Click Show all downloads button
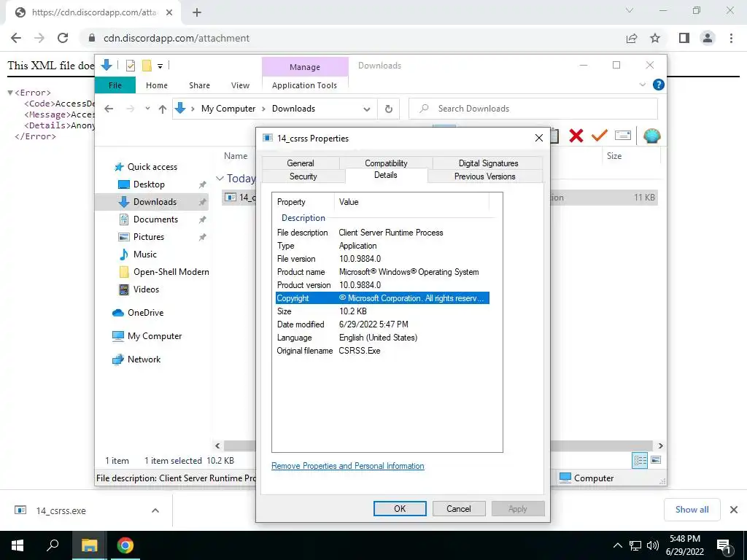This screenshot has width=747, height=560. click(692, 510)
